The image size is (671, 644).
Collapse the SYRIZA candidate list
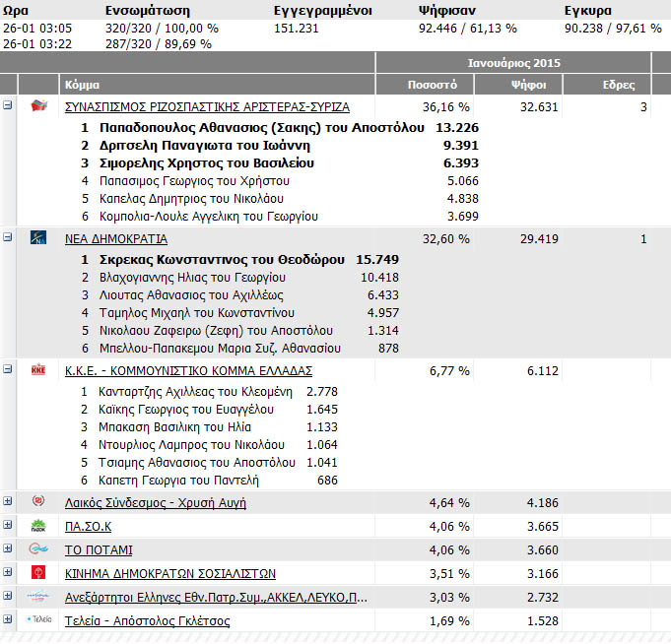(x=8, y=105)
